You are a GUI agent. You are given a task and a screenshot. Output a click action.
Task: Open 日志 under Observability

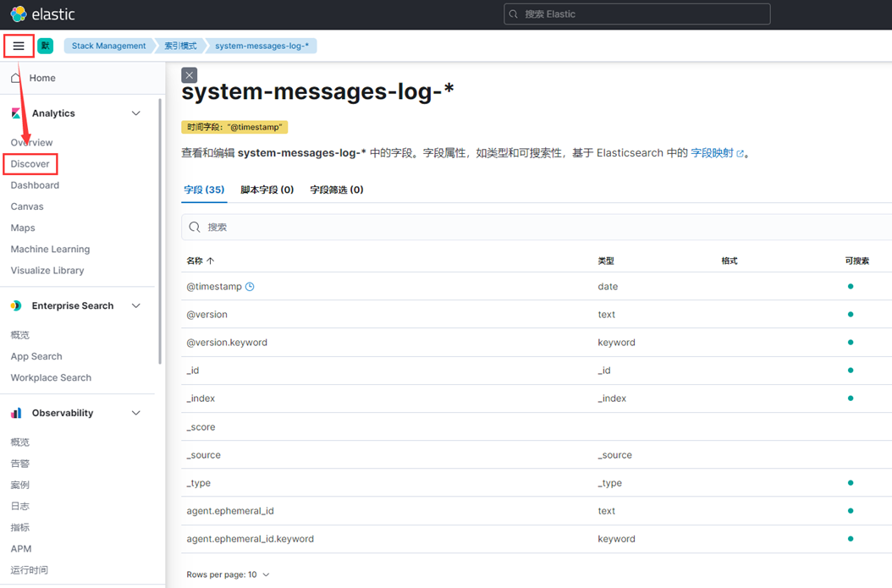click(x=20, y=506)
